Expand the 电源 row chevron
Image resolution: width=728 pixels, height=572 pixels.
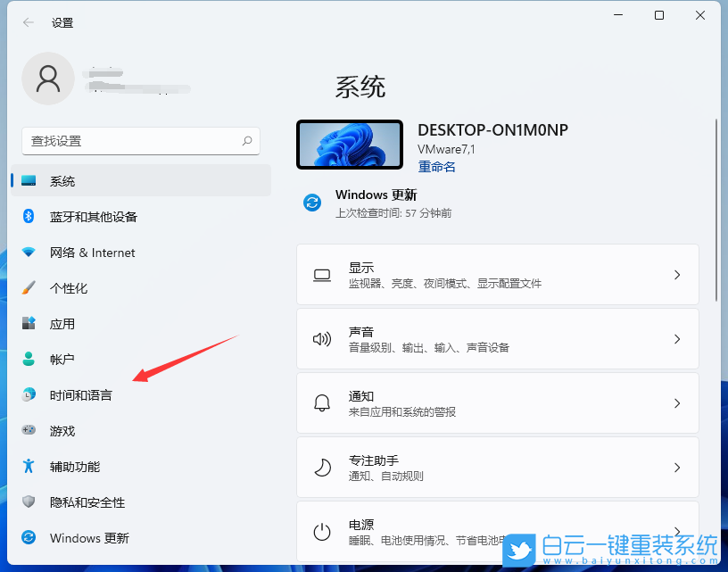(x=676, y=531)
